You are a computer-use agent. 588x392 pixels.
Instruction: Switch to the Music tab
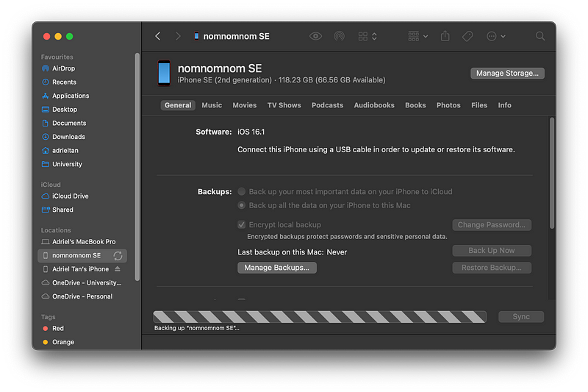(x=212, y=105)
